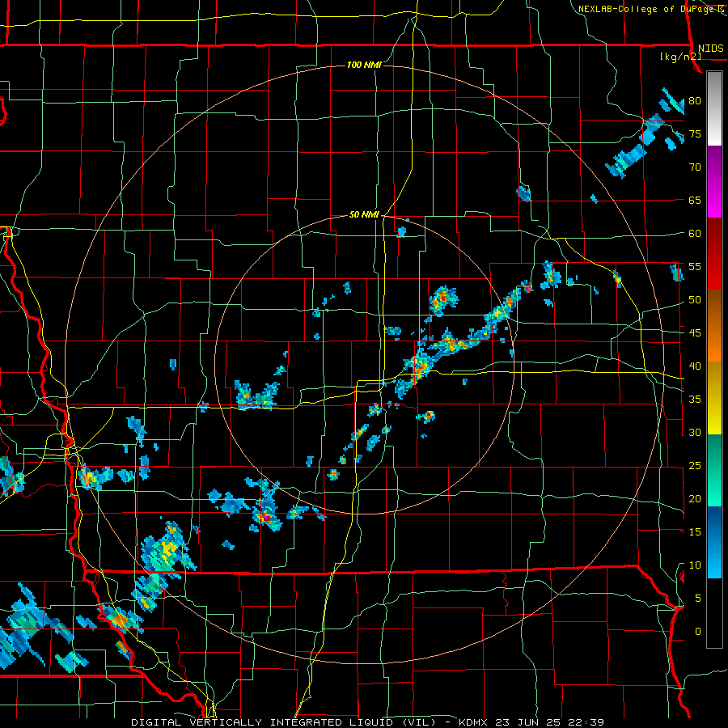The height and width of the screenshot is (728, 728).
Task: Click the 10 value on the color scale
Action: [695, 565]
